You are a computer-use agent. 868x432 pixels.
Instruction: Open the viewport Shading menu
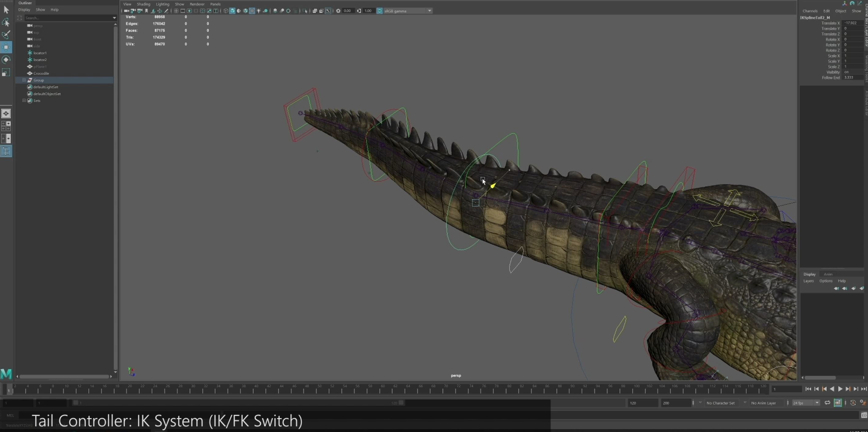coord(144,4)
